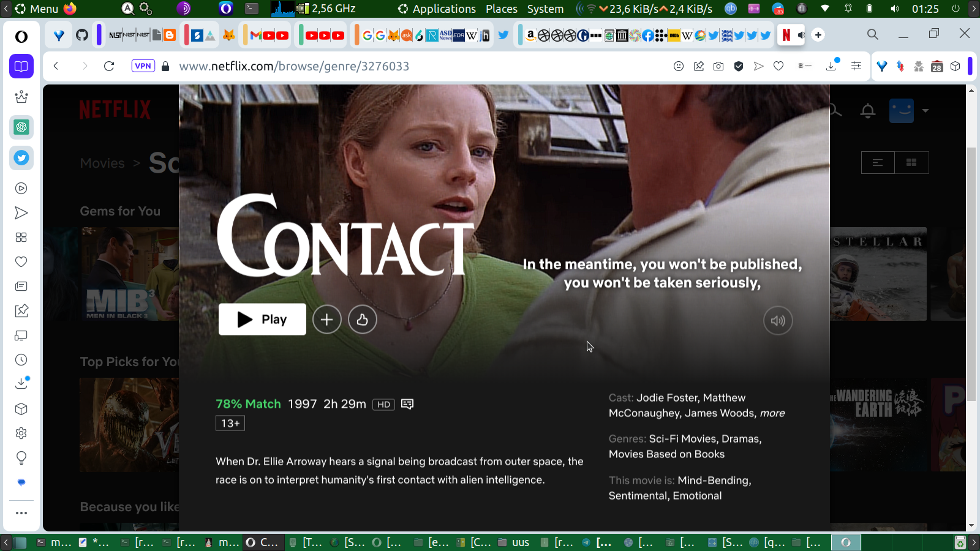Open ChatGPT in the Opera sidebar

tap(21, 127)
